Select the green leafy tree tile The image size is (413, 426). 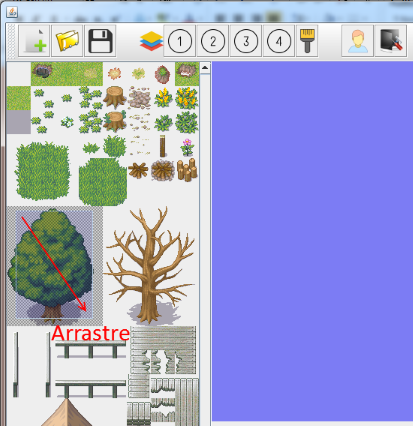click(51, 263)
